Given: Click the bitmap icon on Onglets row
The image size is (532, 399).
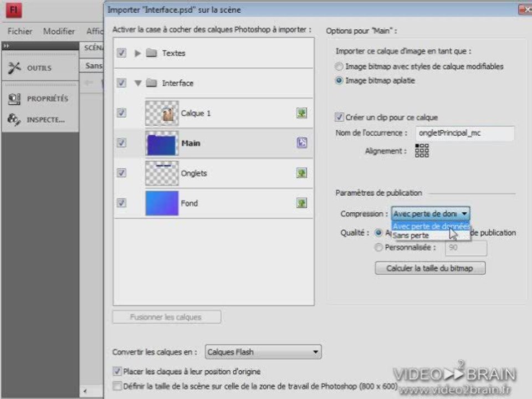Looking at the screenshot, I should pyautogui.click(x=301, y=173).
